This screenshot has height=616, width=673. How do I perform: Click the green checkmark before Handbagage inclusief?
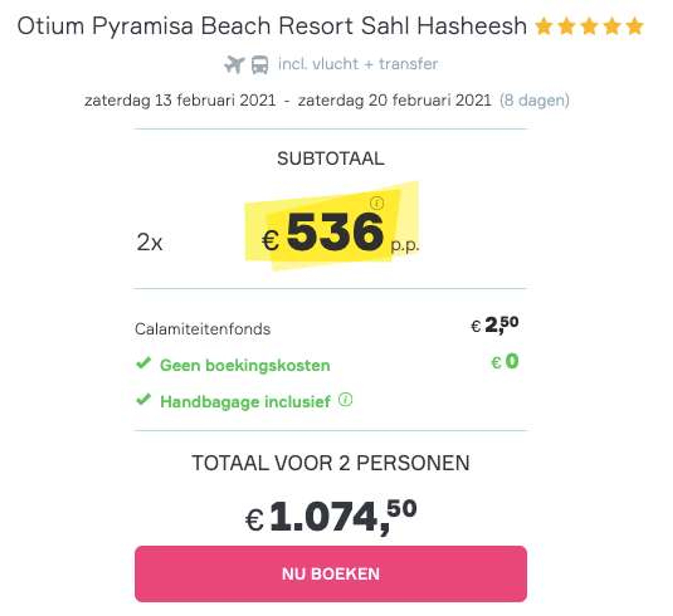point(144,399)
